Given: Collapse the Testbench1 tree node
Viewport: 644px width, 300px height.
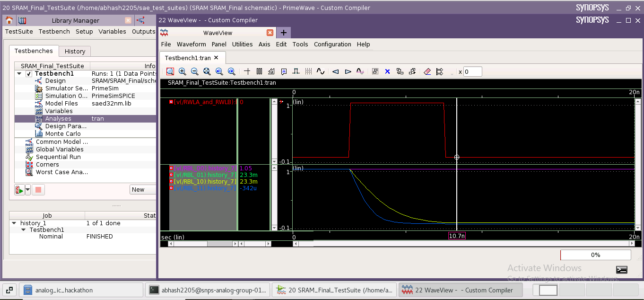Looking at the screenshot, I should [19, 74].
